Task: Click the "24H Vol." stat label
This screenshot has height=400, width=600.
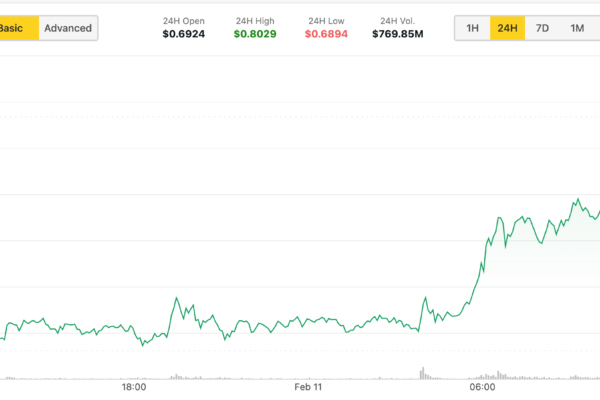Action: point(398,20)
